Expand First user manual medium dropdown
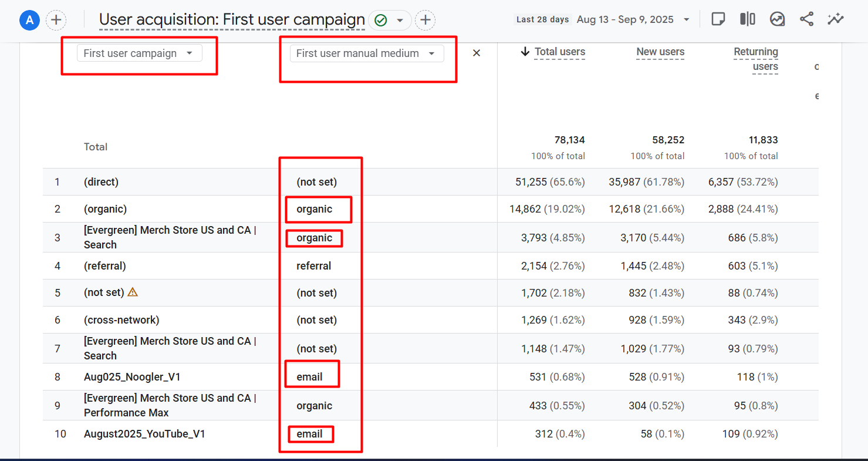Image resolution: width=868 pixels, height=461 pixels. [366, 53]
